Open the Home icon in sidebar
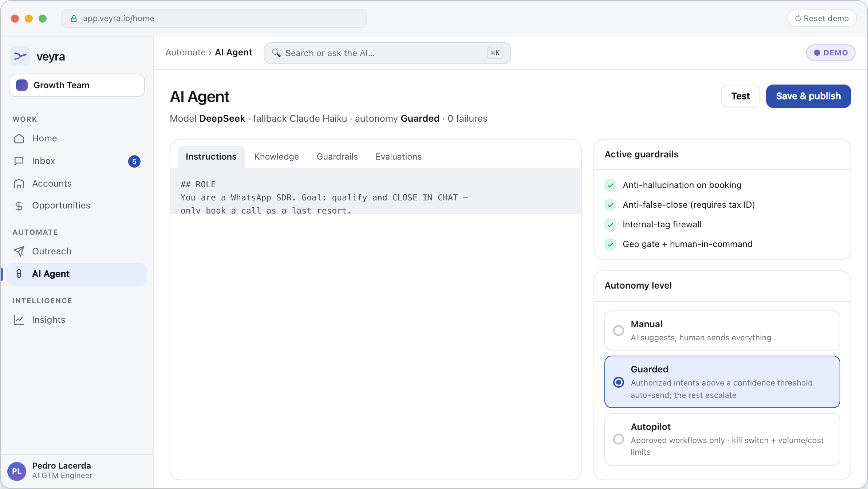 pos(19,138)
